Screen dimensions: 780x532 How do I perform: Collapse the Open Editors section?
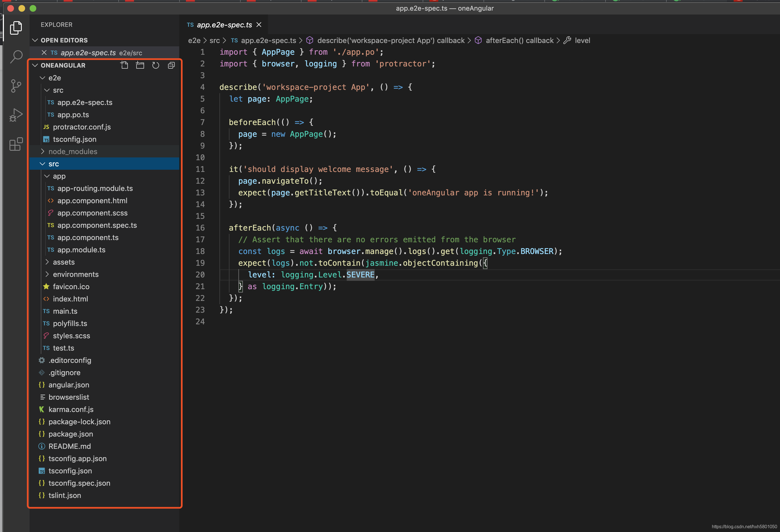(64, 40)
